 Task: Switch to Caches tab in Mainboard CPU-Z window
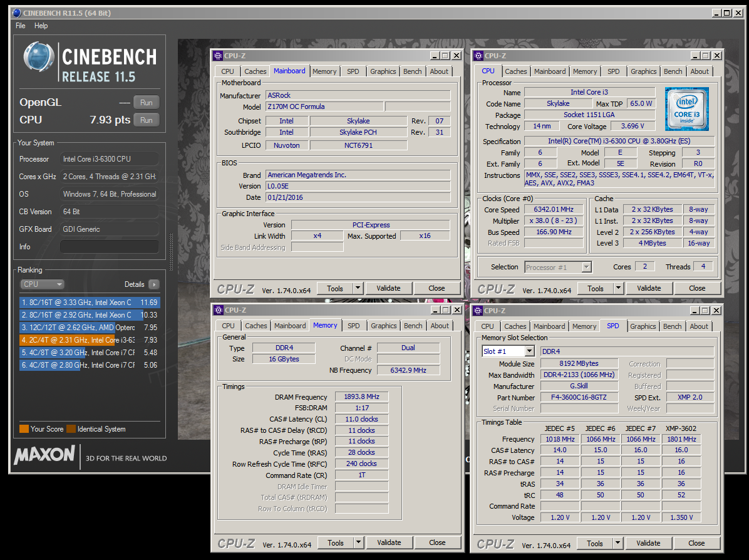[256, 71]
